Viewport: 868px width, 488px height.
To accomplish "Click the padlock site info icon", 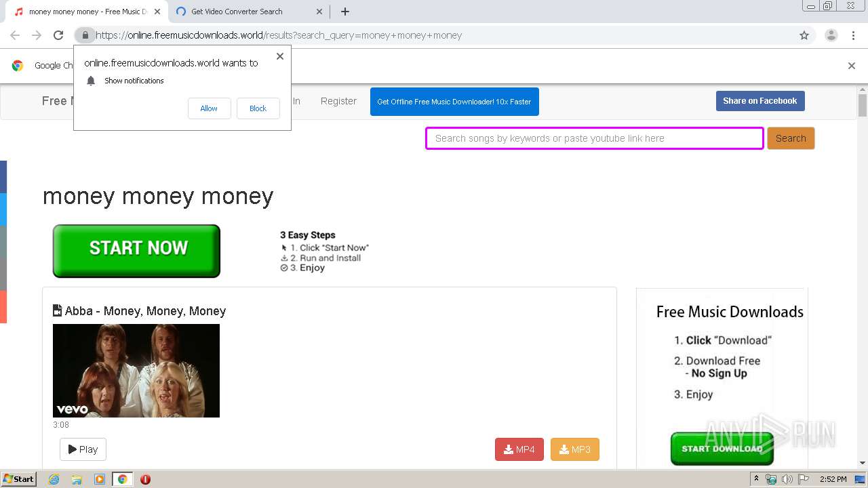I will coord(85,35).
